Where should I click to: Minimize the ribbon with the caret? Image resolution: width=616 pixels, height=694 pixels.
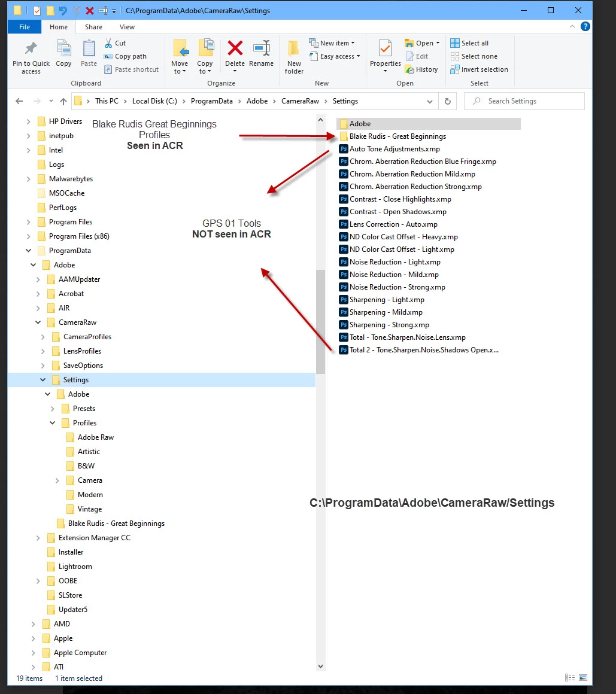[572, 26]
